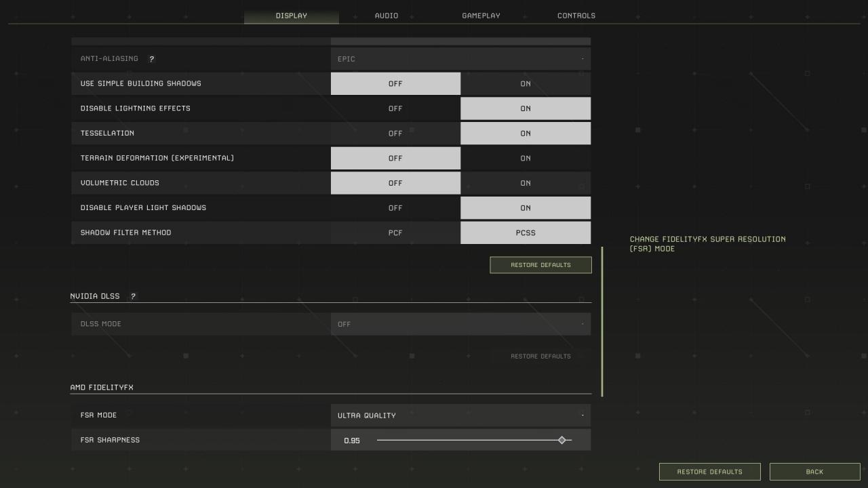Set Use Simple Building Shadows to Off
This screenshot has height=488, width=868.
[x=395, y=83]
